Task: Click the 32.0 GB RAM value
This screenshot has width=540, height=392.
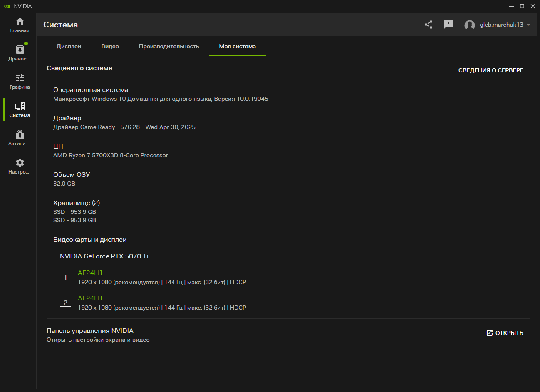Action: pos(64,184)
